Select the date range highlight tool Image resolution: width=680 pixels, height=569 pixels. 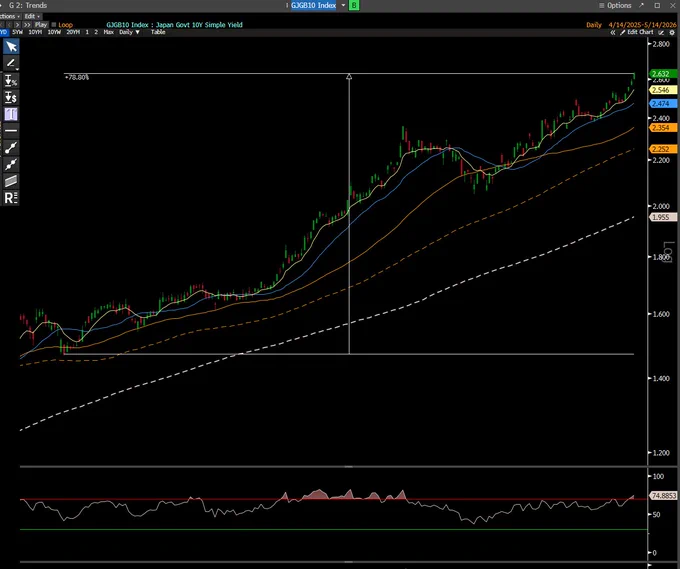[x=11, y=114]
